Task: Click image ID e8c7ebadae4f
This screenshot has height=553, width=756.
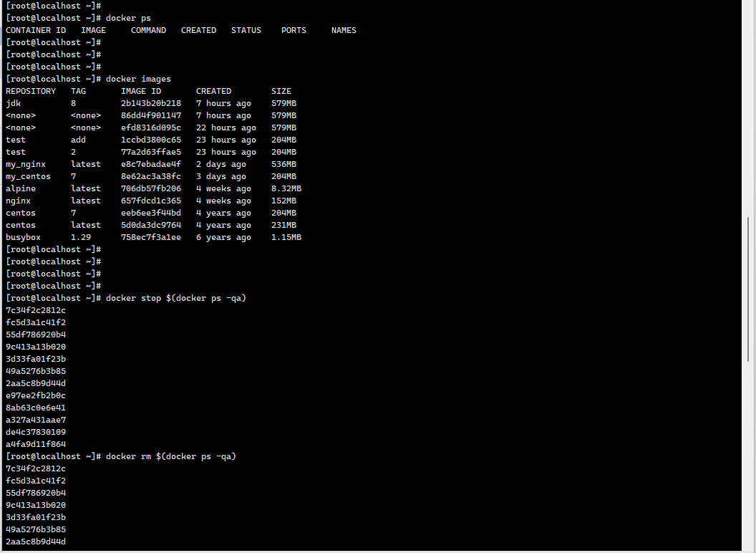Action: tap(151, 164)
